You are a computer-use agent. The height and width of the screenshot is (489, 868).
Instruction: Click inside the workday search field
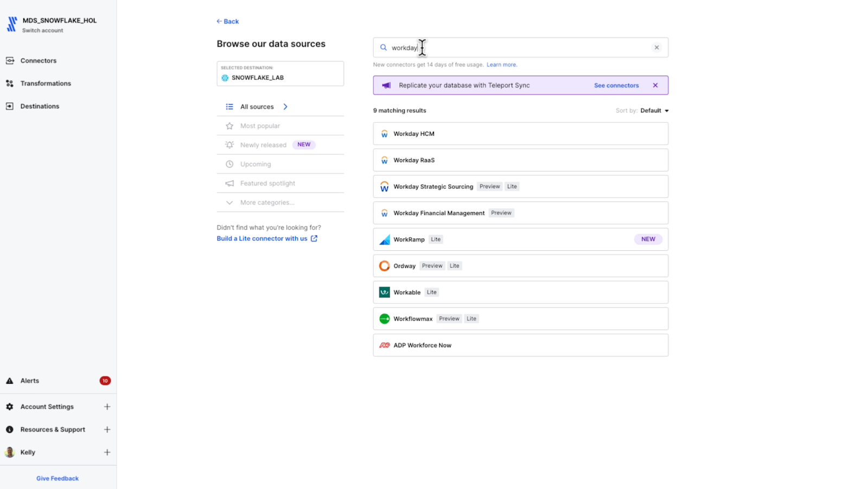click(x=521, y=47)
